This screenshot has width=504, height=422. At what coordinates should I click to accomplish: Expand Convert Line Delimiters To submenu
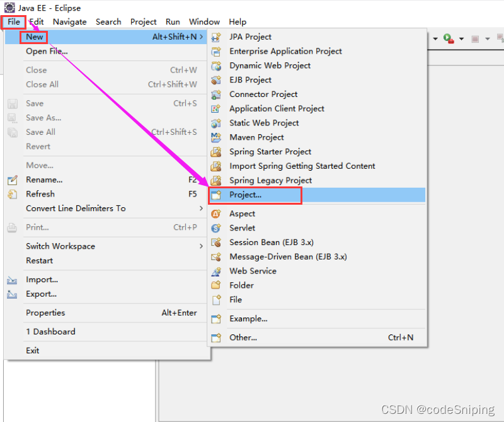(x=201, y=208)
